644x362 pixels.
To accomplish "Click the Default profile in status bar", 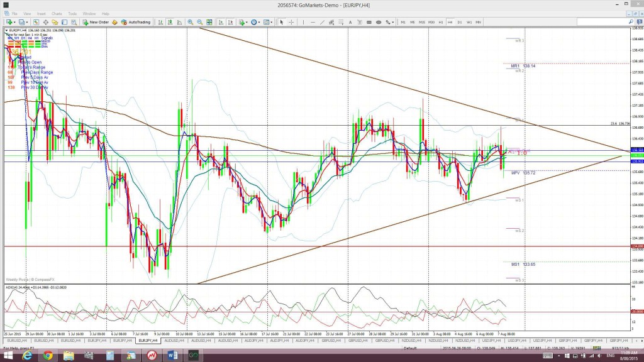I will click(x=410, y=348).
